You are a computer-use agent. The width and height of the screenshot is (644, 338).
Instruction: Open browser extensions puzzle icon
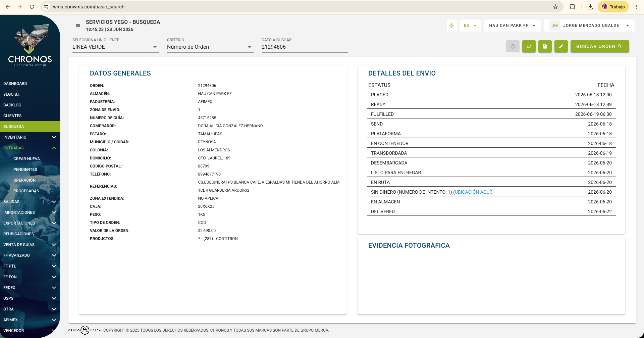point(573,7)
